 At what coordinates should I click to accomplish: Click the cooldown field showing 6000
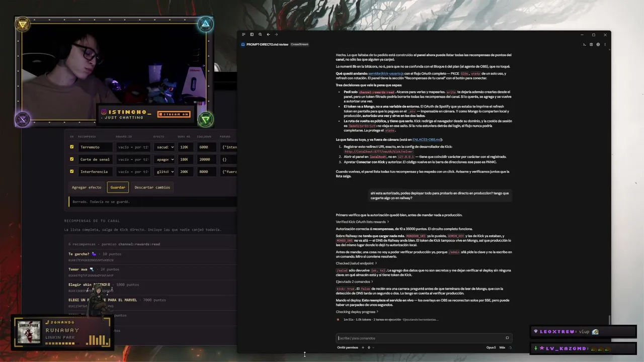[207, 147]
